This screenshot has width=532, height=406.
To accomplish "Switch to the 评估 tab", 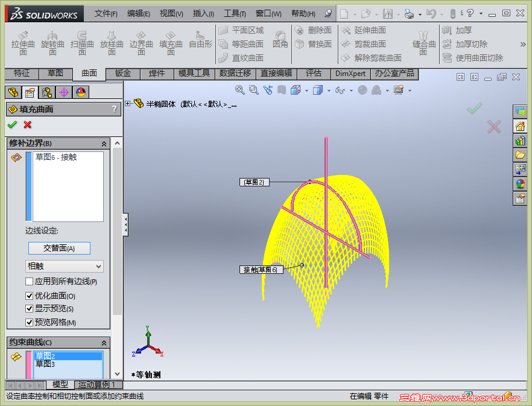I will [x=314, y=73].
